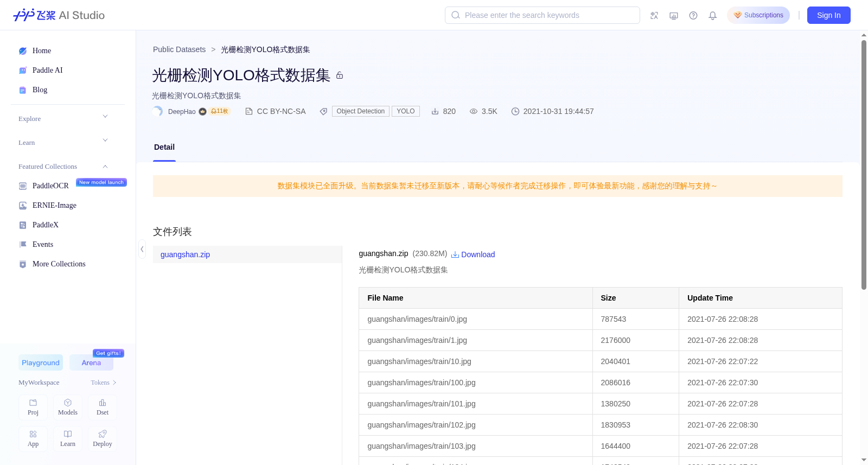Open the notifications bell icon

click(713, 15)
